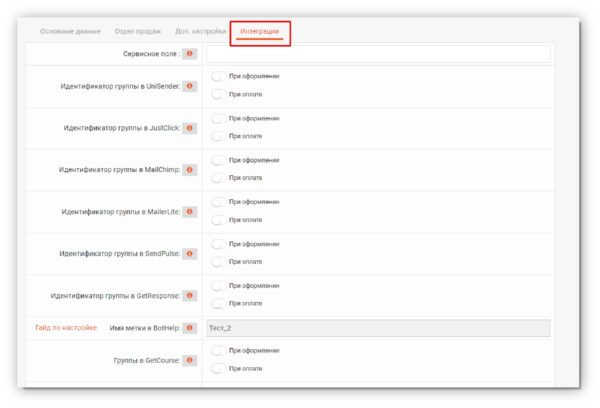Screen dimensions: 600x408
Task: Click info icon for BotHelp tag name
Action: (x=189, y=328)
